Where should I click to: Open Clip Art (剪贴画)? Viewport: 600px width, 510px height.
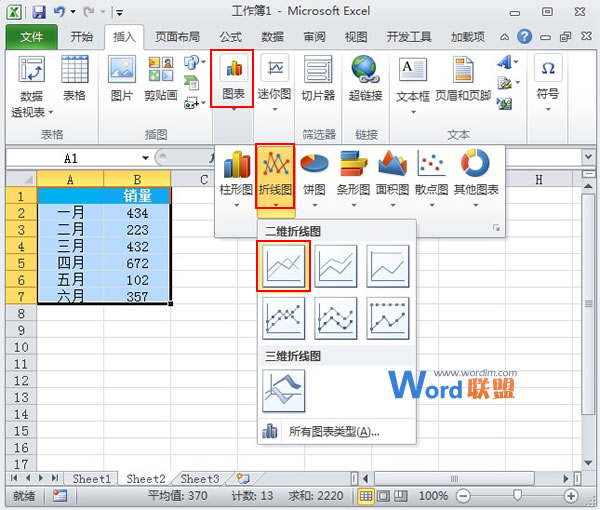click(161, 78)
